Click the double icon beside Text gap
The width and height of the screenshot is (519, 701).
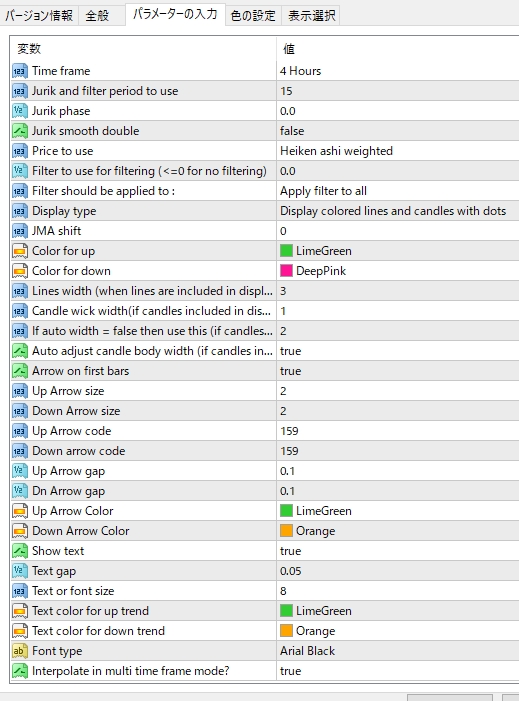coord(20,571)
